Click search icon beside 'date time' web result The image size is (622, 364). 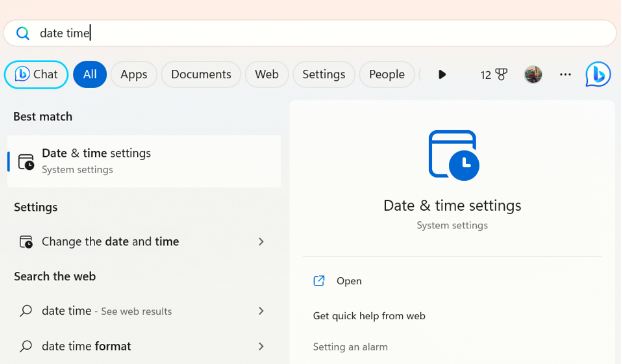coord(26,310)
